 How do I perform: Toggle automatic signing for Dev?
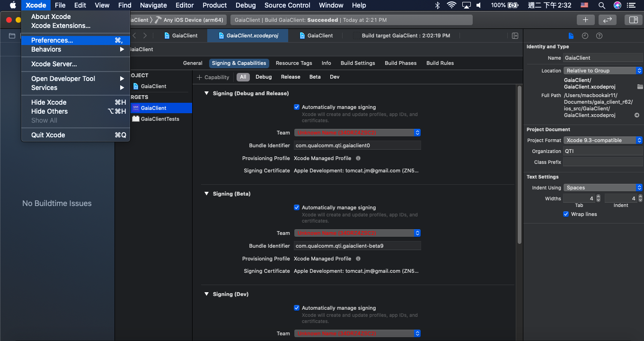pos(297,308)
